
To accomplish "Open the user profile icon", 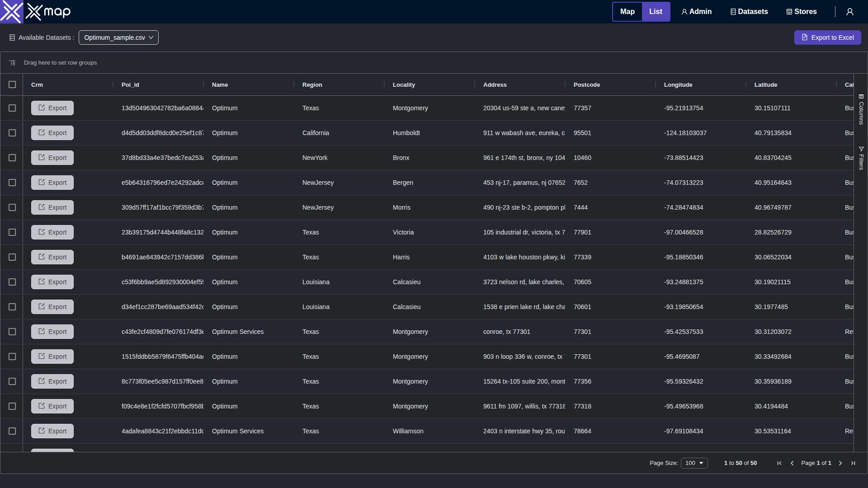I will click(x=849, y=12).
